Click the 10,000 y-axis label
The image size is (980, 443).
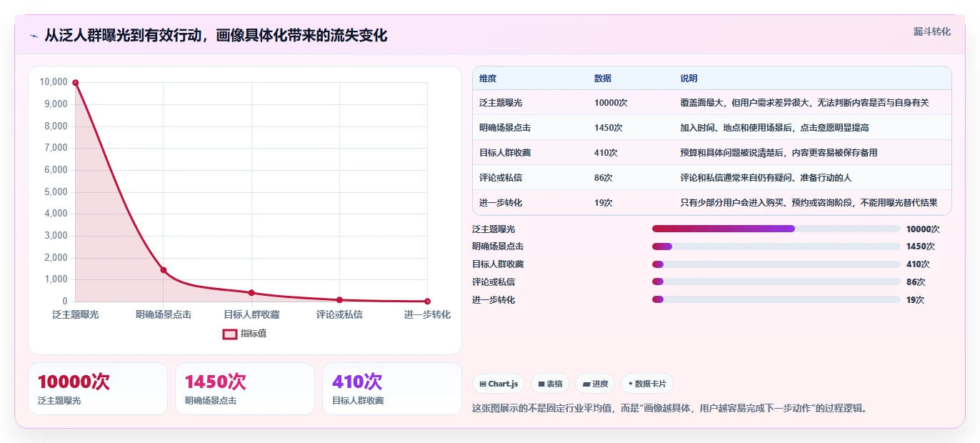tap(54, 82)
